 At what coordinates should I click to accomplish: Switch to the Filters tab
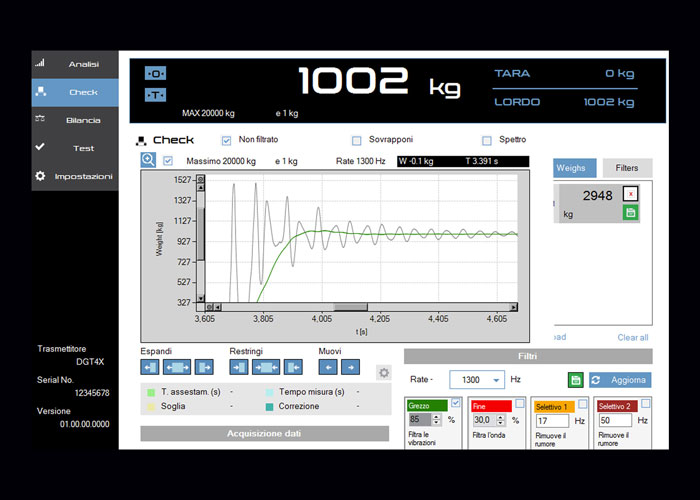[x=627, y=168]
